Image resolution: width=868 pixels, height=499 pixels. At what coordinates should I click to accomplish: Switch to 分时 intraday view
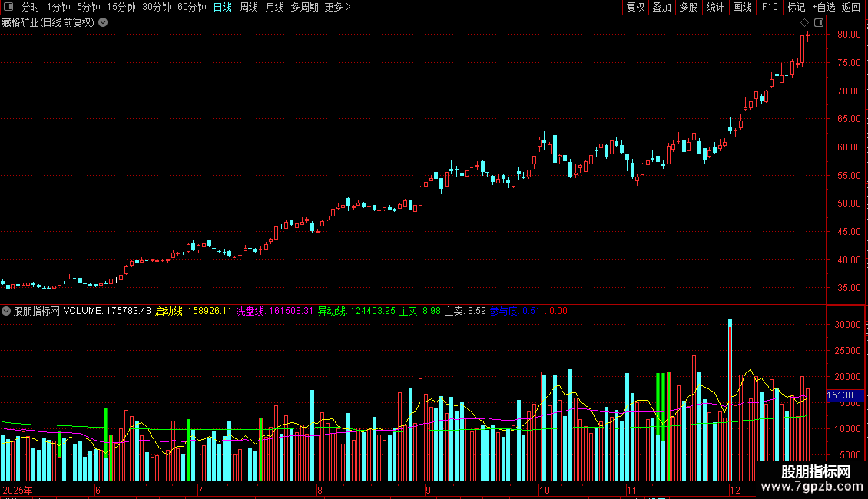(x=31, y=7)
